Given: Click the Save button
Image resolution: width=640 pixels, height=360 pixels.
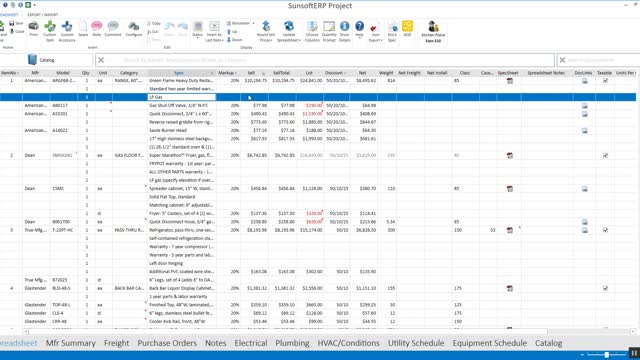Looking at the screenshot, I should coord(16,24).
